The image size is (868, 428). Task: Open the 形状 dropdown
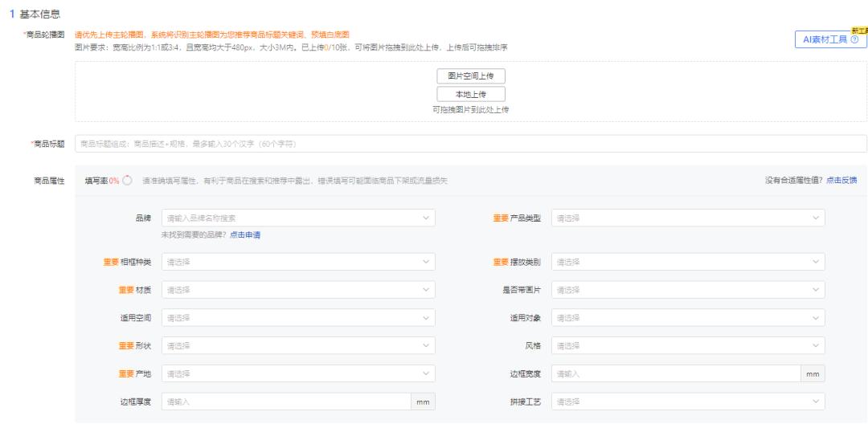pyautogui.click(x=298, y=346)
